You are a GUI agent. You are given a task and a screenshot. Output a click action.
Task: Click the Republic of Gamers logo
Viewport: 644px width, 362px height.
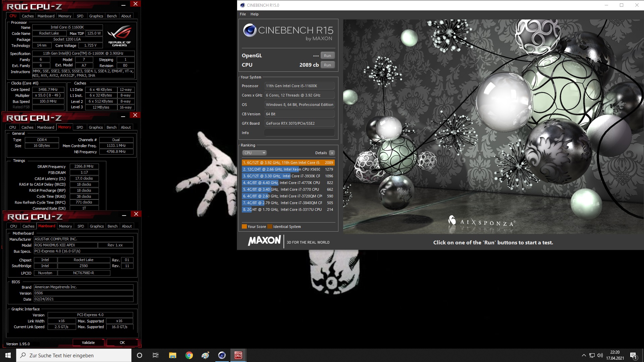tap(119, 36)
